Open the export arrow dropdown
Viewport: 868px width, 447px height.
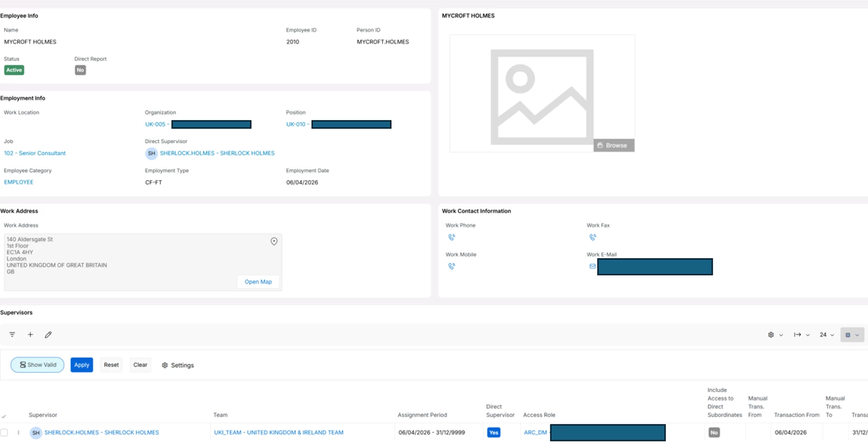[x=802, y=335]
